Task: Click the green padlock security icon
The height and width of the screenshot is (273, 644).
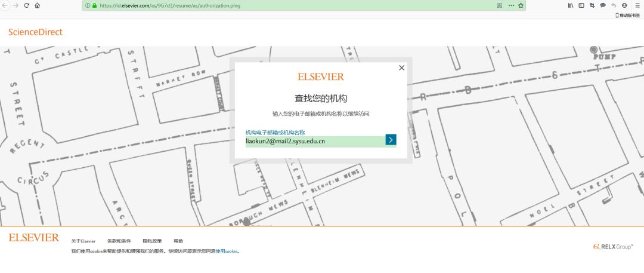Action: (x=94, y=6)
